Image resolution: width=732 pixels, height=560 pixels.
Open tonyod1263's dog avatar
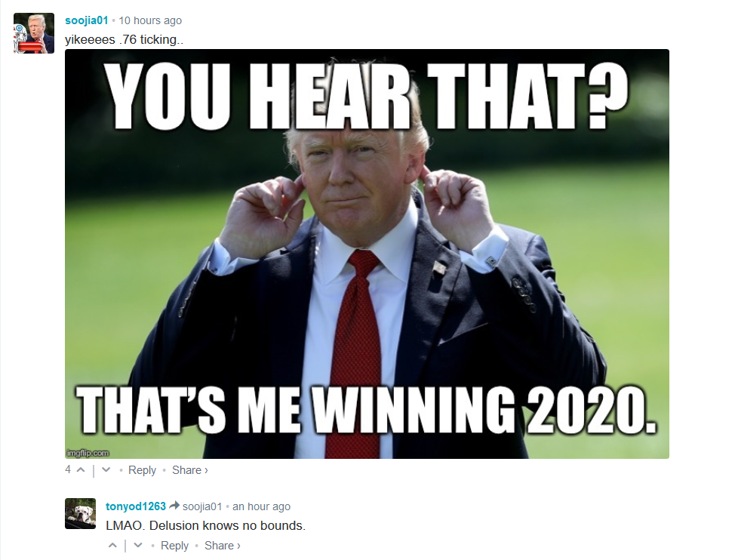click(80, 513)
